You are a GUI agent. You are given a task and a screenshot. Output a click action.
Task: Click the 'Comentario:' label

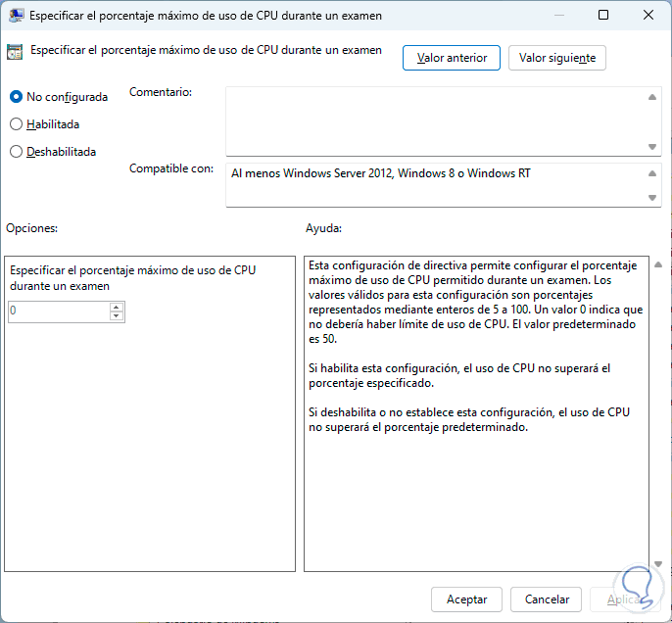pyautogui.click(x=161, y=92)
